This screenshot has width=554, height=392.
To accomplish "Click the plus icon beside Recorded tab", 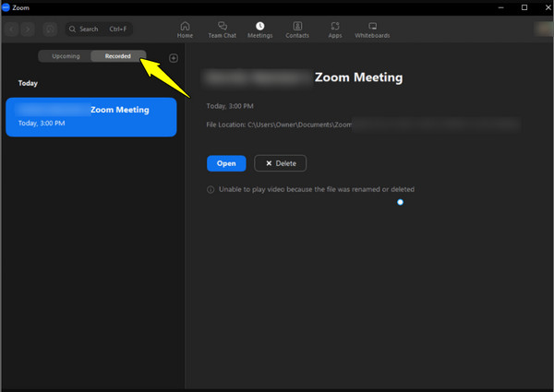I will click(174, 58).
